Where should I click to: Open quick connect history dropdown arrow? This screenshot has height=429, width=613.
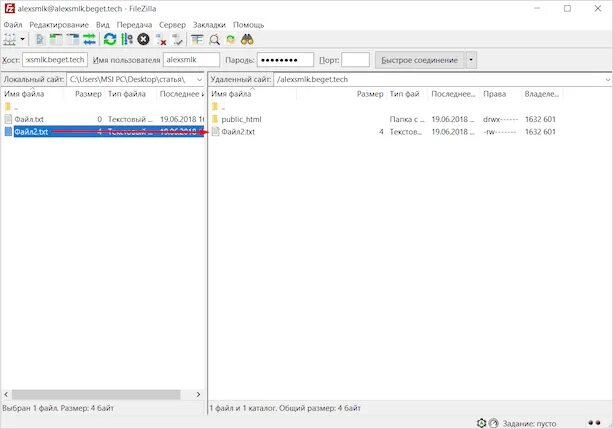(471, 60)
